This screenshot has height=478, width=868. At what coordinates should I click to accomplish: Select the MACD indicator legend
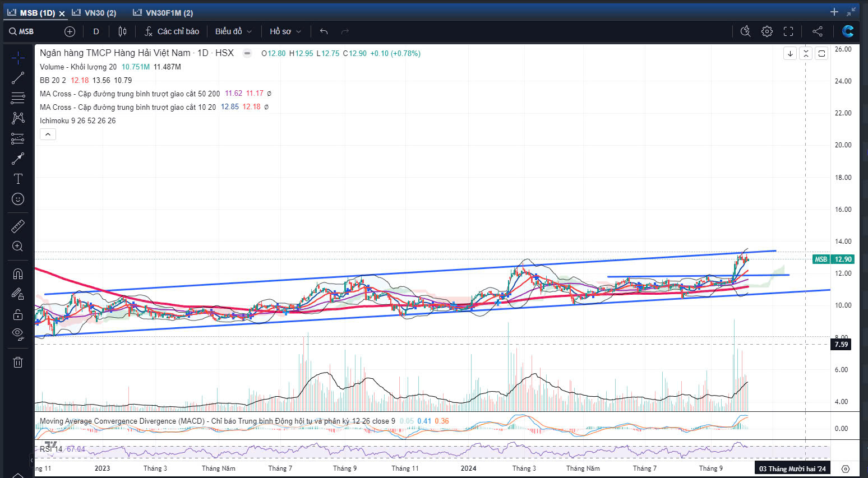coord(217,421)
